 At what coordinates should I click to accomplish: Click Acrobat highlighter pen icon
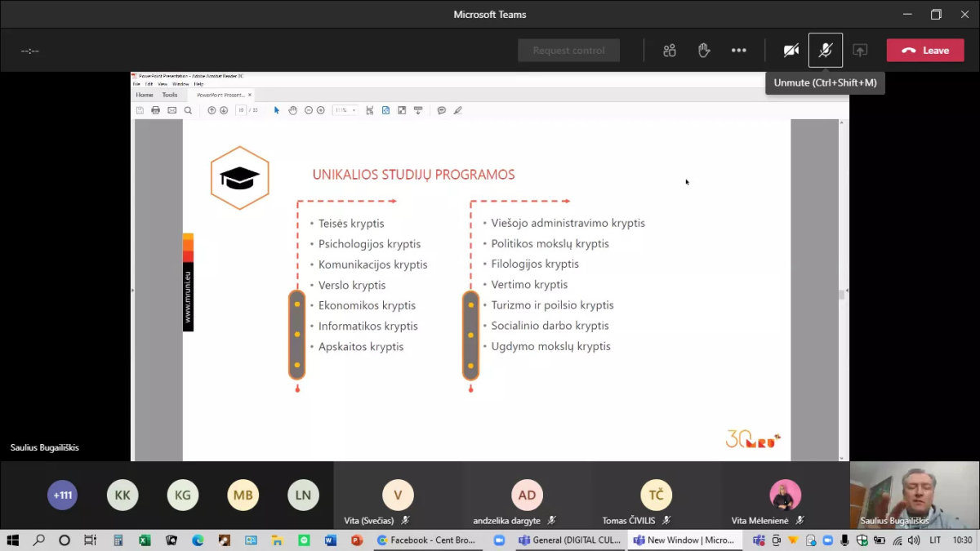457,110
